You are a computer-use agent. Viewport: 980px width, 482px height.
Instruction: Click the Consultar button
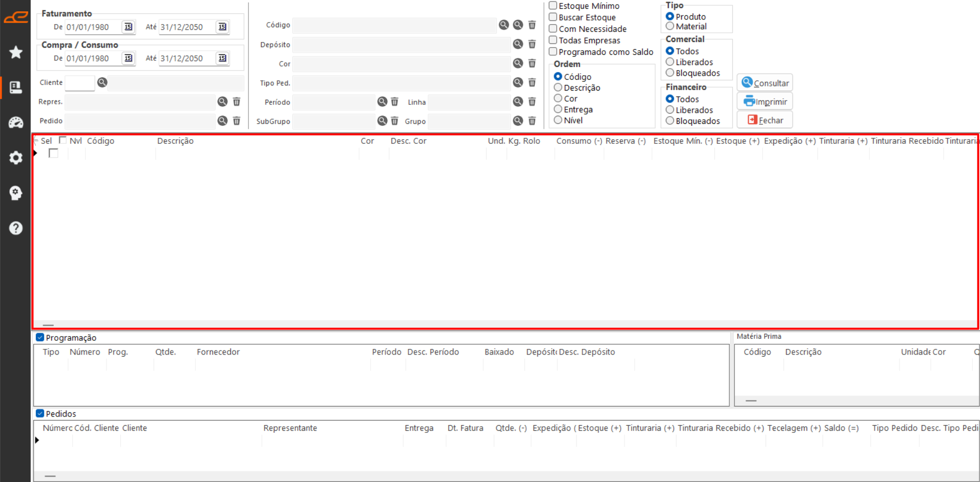click(x=765, y=83)
